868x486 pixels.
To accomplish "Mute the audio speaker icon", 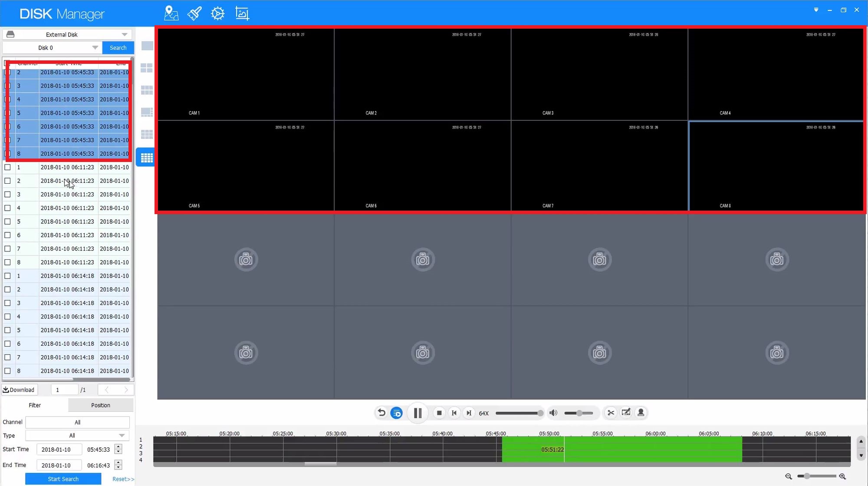I will 553,413.
